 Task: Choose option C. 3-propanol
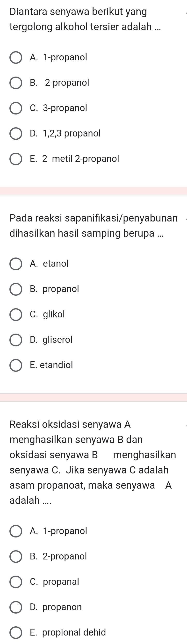[16, 108]
